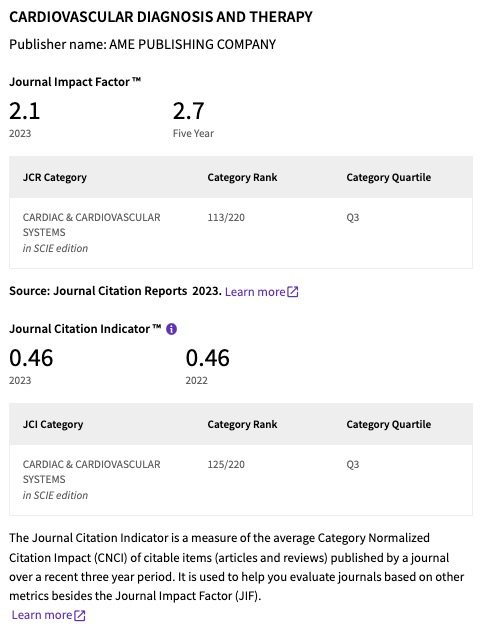This screenshot has height=634, width=496.
Task: Click the JCR Category column header
Action: point(55,178)
